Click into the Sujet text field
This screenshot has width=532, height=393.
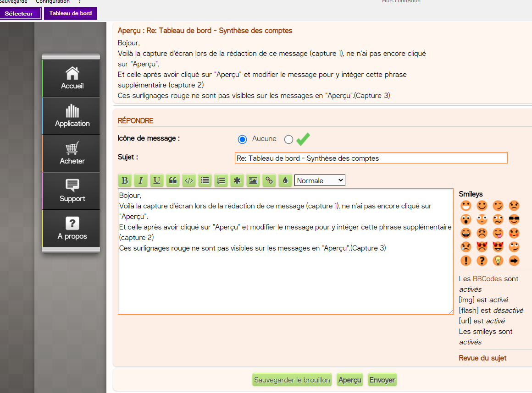coord(371,158)
